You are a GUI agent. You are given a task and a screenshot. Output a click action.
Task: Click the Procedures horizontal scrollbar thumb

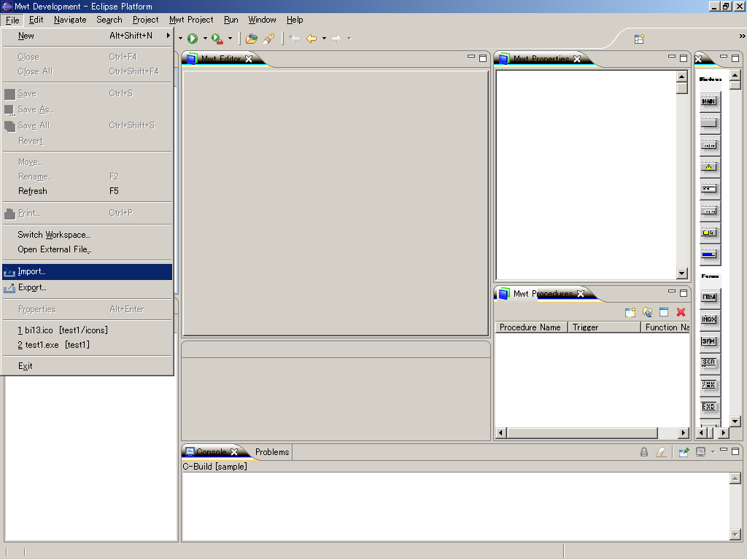click(582, 433)
